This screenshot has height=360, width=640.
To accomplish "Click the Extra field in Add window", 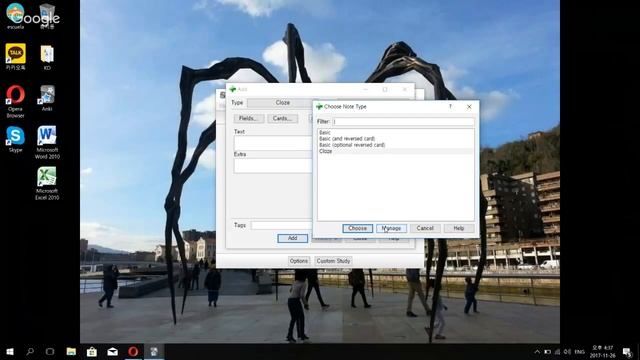I will [x=273, y=166].
